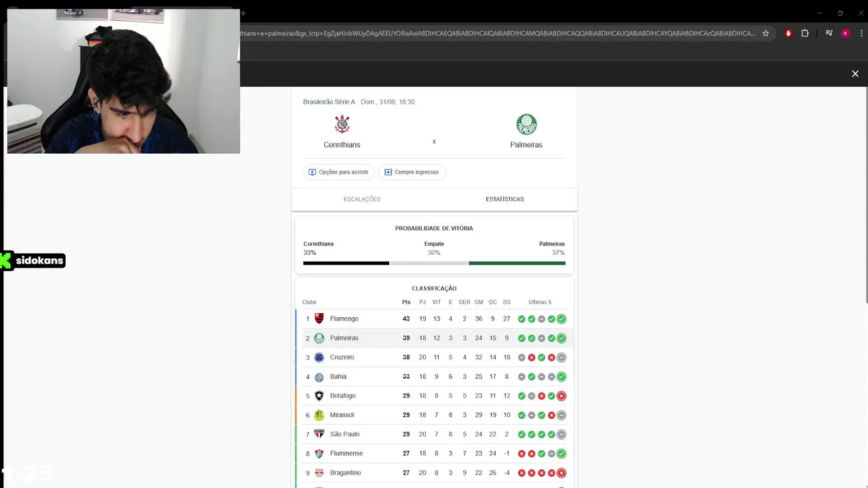Select Bahia team name in standings
The width and height of the screenshot is (868, 488).
click(x=338, y=377)
